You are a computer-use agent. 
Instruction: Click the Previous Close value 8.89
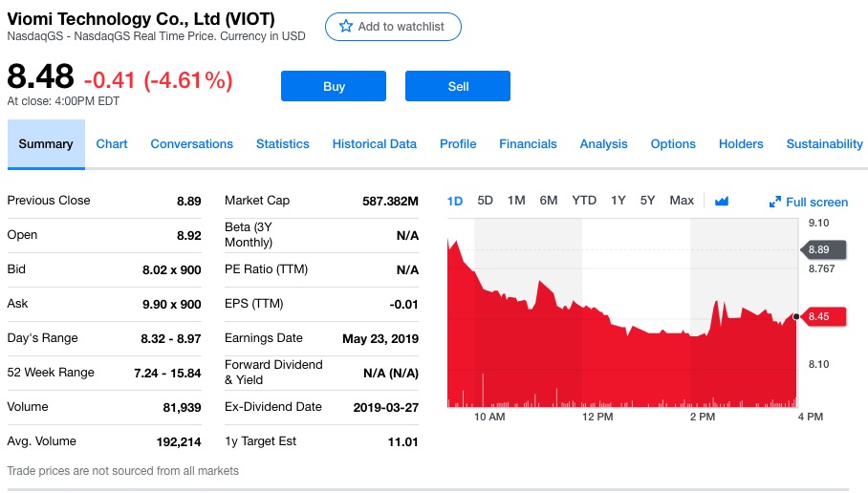188,201
